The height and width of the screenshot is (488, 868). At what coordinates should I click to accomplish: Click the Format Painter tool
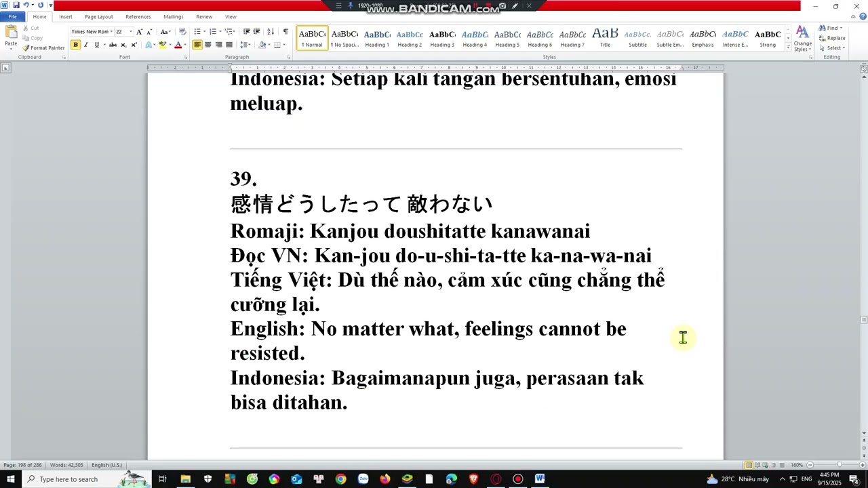[x=43, y=48]
